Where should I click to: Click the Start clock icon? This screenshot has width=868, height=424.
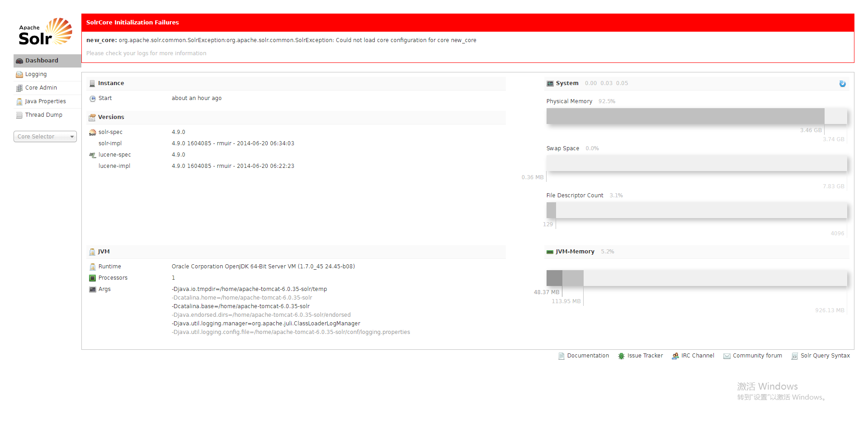[93, 98]
